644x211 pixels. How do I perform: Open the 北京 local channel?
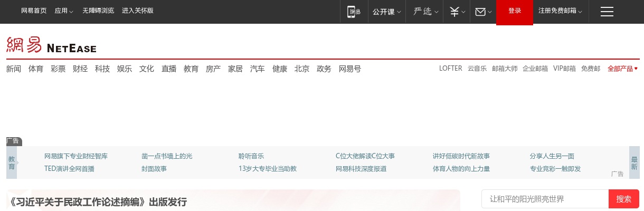[302, 69]
